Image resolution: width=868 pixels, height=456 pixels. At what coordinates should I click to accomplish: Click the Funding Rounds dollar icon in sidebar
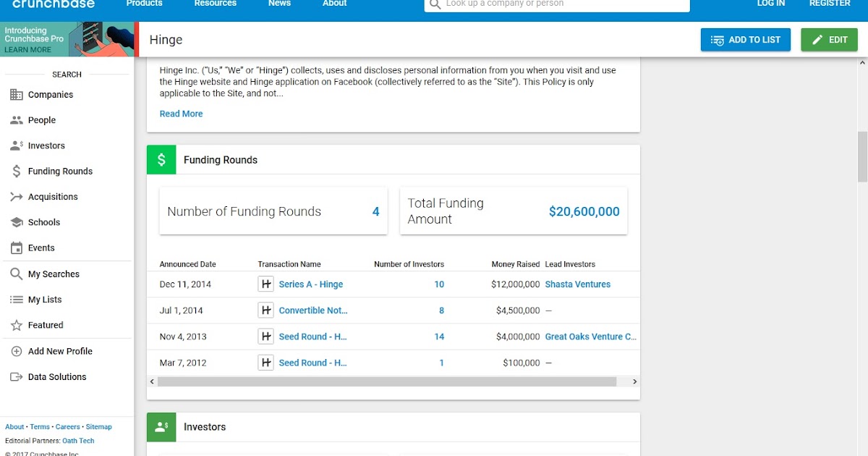click(x=16, y=172)
